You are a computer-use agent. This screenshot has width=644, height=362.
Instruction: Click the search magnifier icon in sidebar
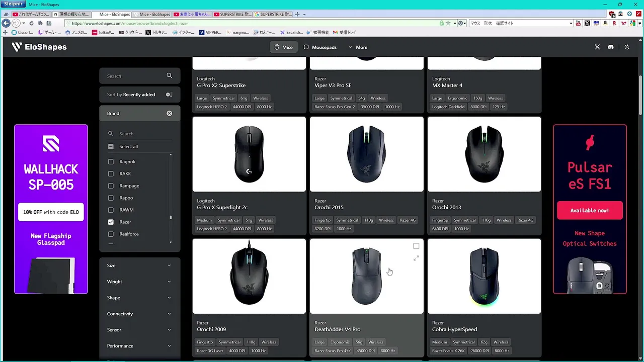coord(170,76)
